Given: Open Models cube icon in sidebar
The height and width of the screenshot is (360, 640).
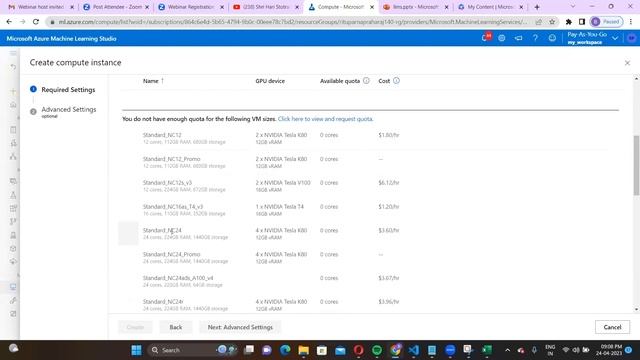Looking at the screenshot, I should tap(13, 249).
